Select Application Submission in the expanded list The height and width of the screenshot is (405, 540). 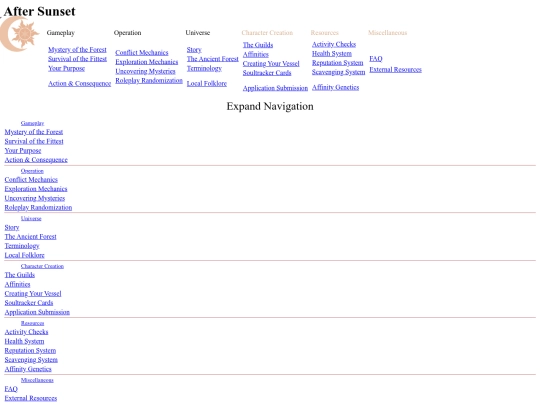(x=37, y=312)
